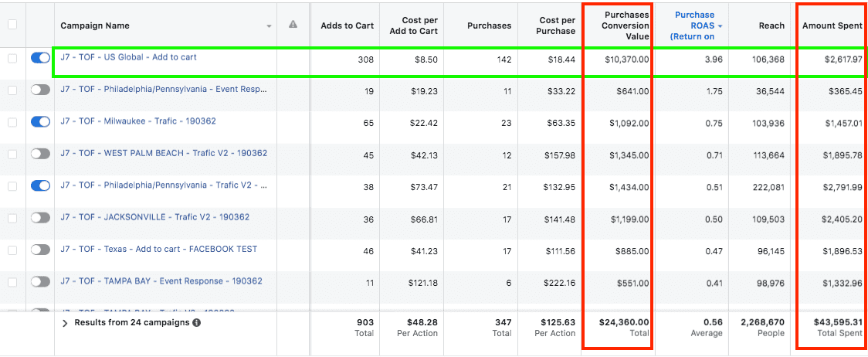This screenshot has height=357, width=868.
Task: Open J7 - TOF - US Global campaign link
Action: click(x=128, y=57)
